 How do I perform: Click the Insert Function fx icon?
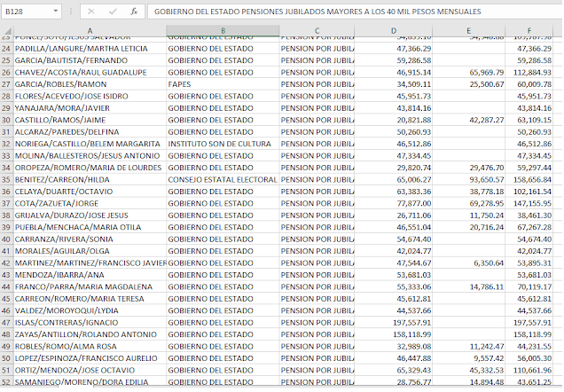pos(134,12)
